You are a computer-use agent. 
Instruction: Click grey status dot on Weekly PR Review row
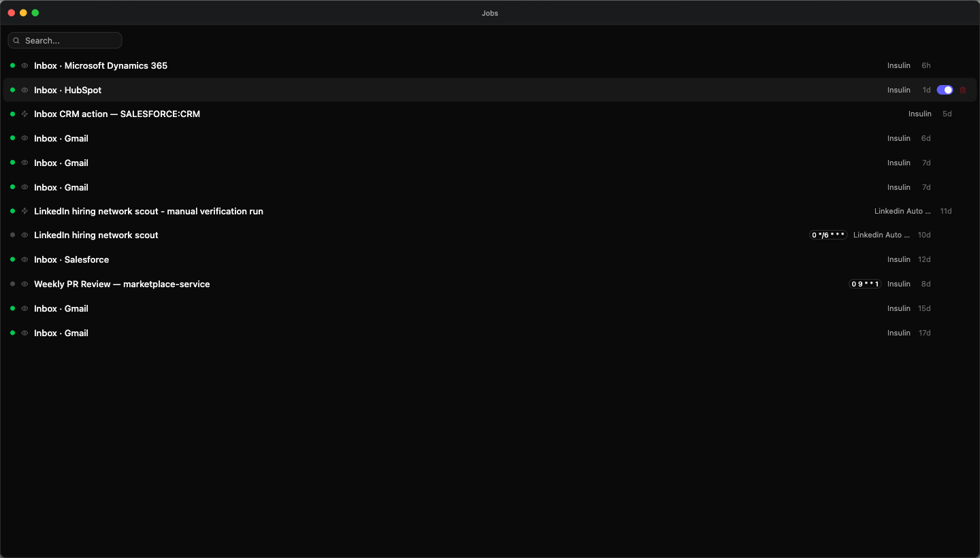click(x=12, y=284)
